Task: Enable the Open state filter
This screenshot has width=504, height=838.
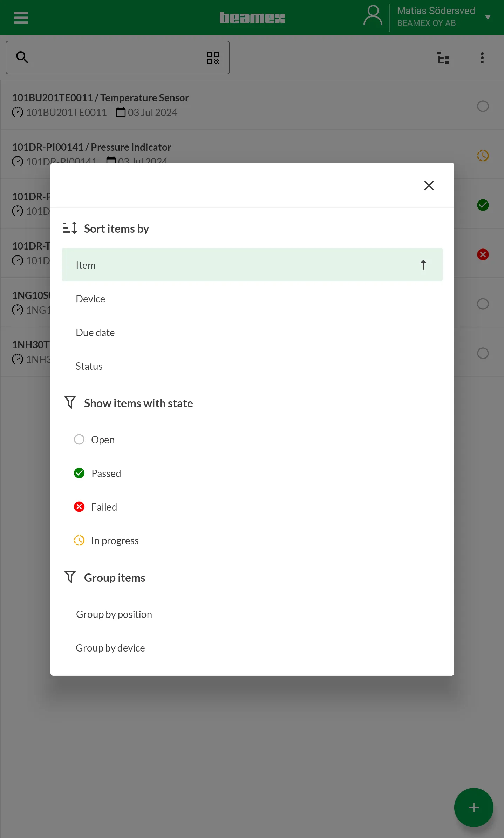Action: 79,439
